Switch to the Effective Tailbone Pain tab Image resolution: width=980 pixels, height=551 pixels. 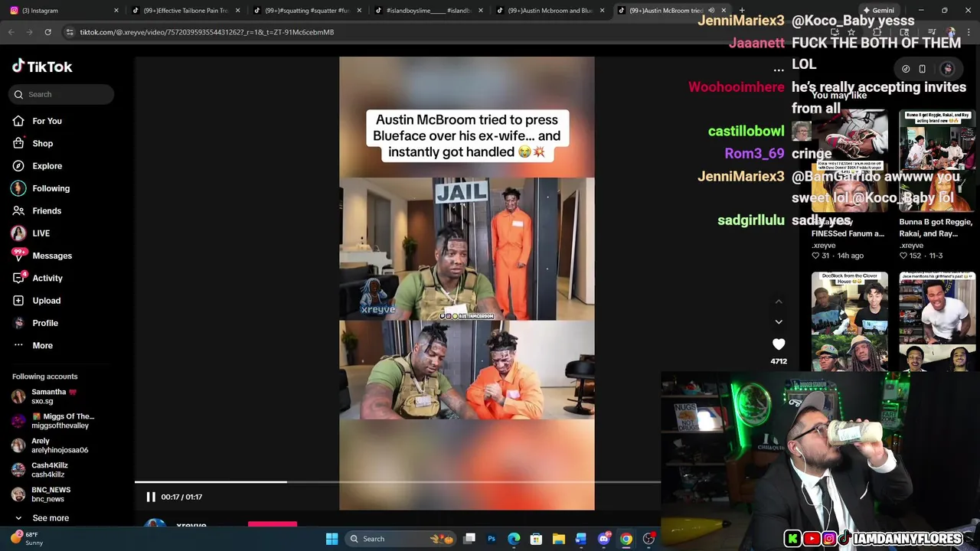[187, 10]
